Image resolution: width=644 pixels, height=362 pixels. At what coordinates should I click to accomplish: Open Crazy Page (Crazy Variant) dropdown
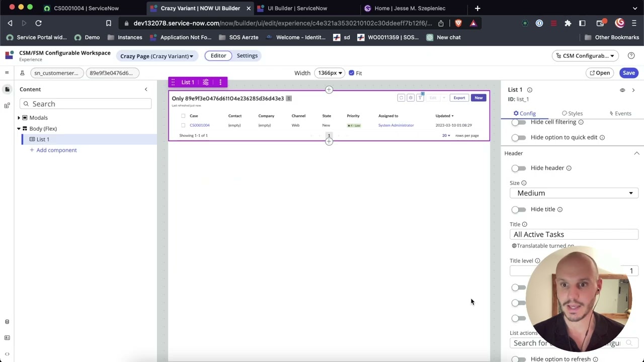(156, 56)
